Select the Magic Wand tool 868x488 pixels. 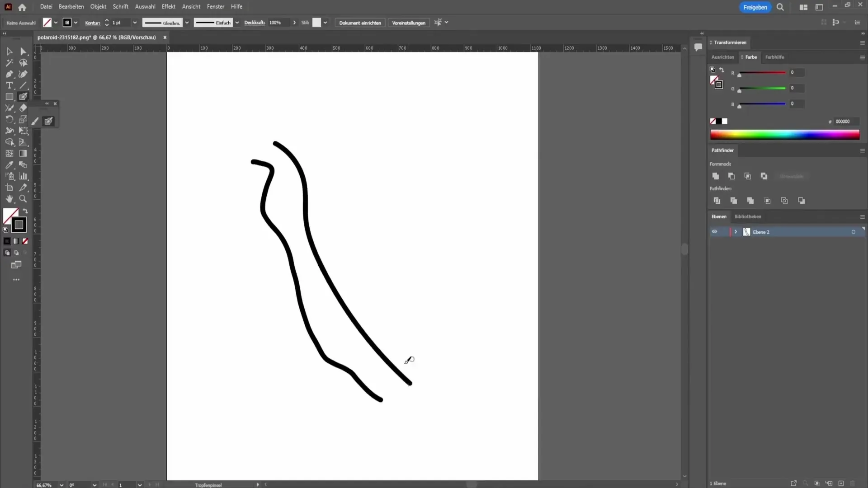click(x=9, y=63)
